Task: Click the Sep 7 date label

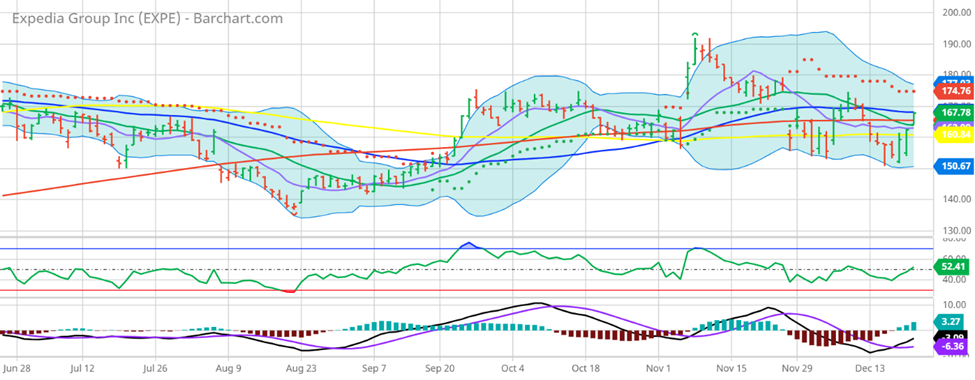Action: pos(373,368)
